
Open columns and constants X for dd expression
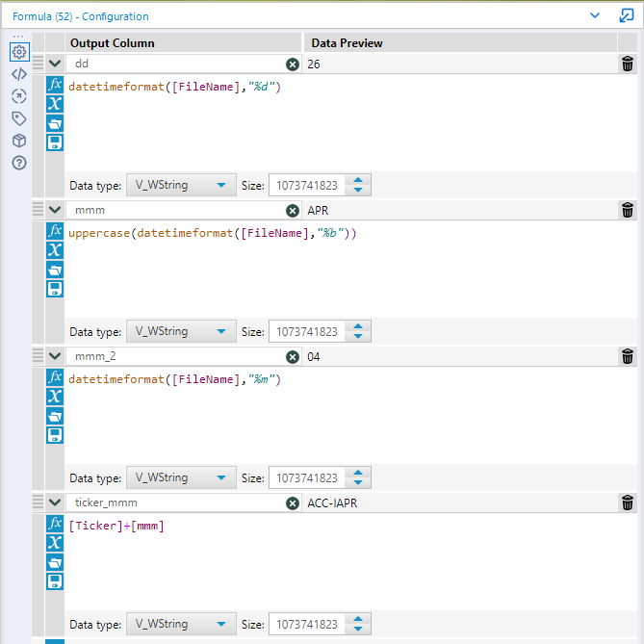(x=55, y=104)
